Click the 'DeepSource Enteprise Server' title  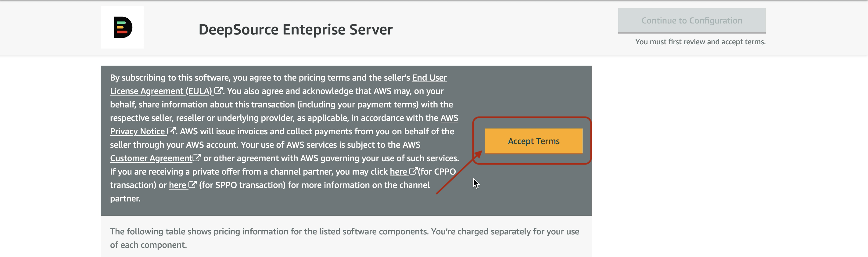tap(296, 29)
